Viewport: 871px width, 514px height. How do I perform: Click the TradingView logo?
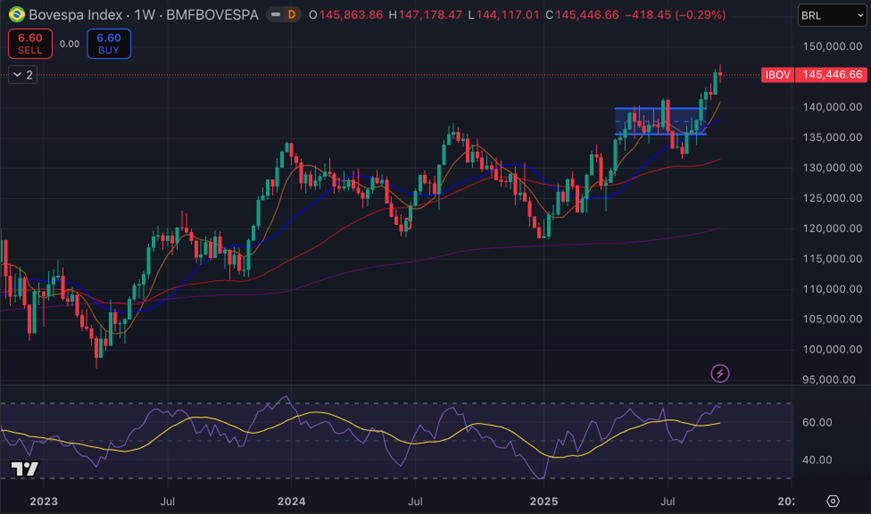tap(24, 469)
